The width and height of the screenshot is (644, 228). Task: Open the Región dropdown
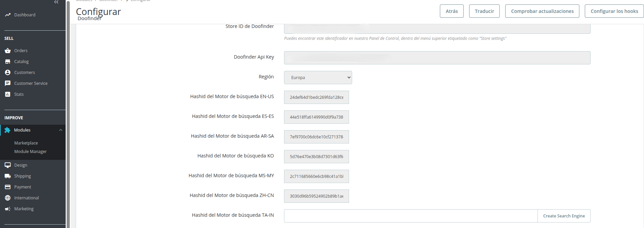click(x=318, y=78)
